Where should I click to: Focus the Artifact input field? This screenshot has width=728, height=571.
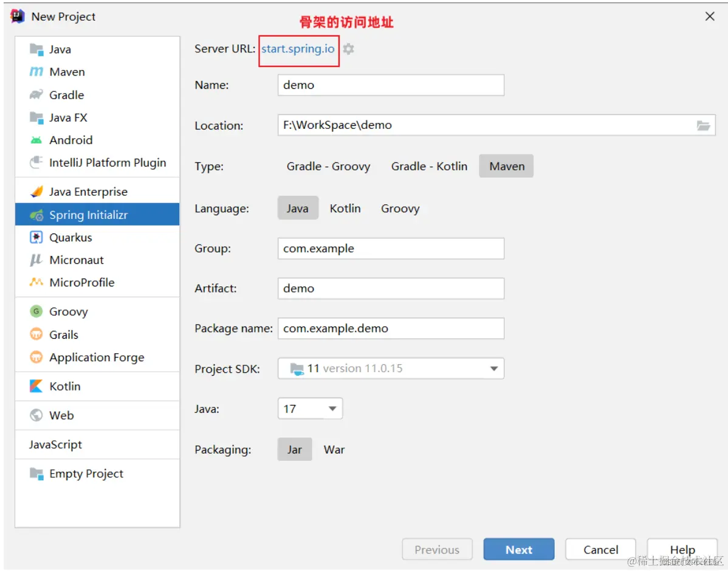tap(391, 288)
